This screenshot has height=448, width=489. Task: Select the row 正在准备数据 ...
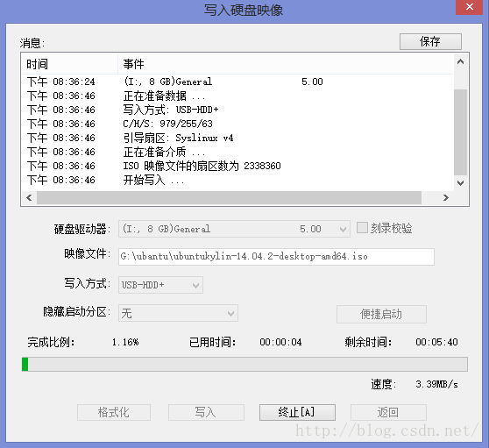click(237, 96)
